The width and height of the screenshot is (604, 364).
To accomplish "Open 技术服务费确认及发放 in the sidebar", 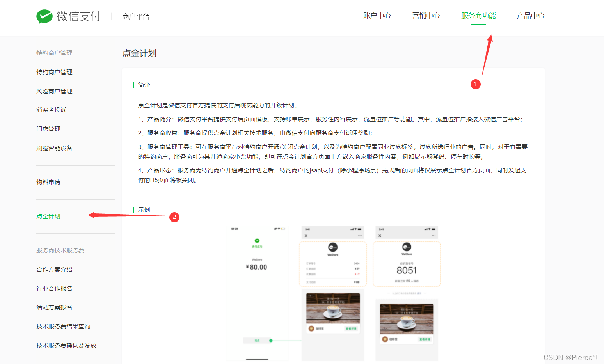I will coord(66,346).
